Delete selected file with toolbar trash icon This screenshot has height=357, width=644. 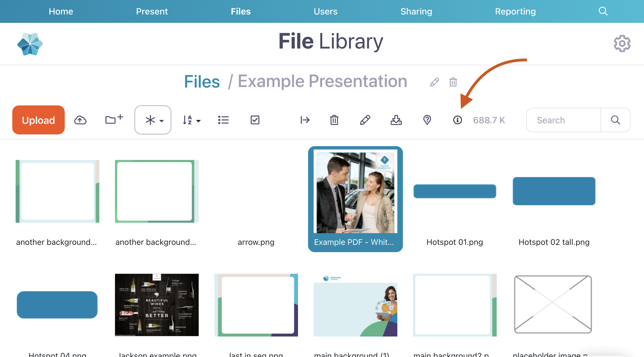334,120
